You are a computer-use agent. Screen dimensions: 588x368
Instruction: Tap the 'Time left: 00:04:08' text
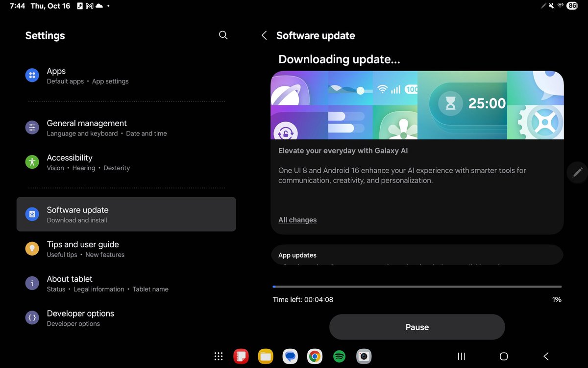303,299
